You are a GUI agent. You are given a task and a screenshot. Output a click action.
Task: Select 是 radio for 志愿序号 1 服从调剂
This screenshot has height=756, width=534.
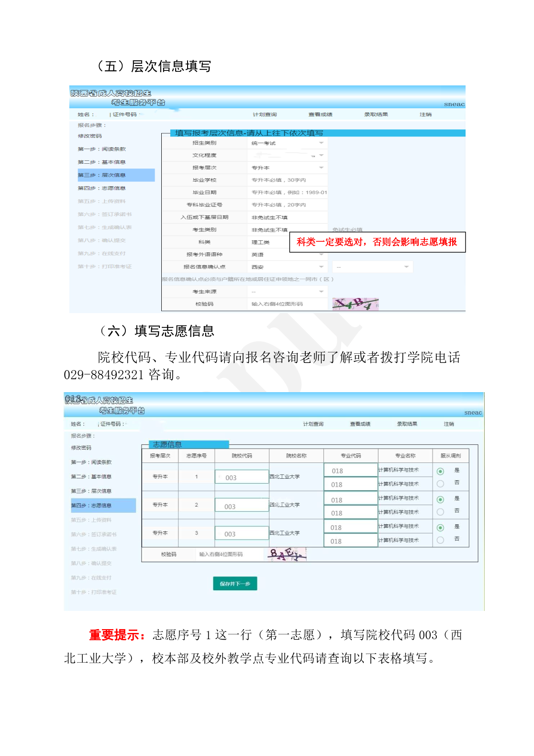(440, 472)
